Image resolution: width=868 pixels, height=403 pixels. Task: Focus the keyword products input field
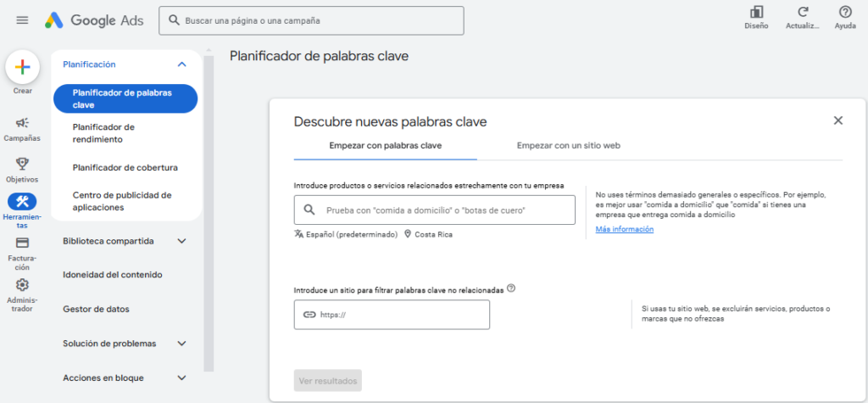[x=435, y=210]
